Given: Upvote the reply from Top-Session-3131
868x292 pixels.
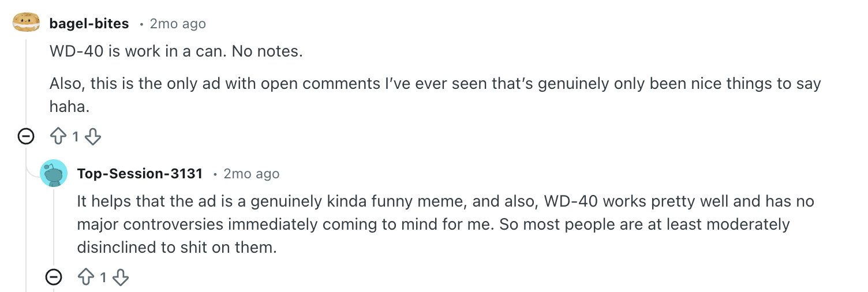Looking at the screenshot, I should [87, 278].
